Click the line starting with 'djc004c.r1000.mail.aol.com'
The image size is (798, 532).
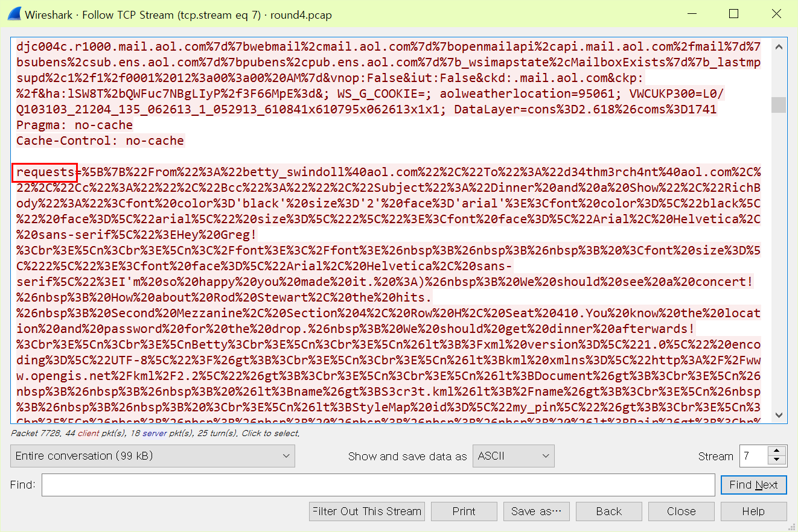[388, 47]
